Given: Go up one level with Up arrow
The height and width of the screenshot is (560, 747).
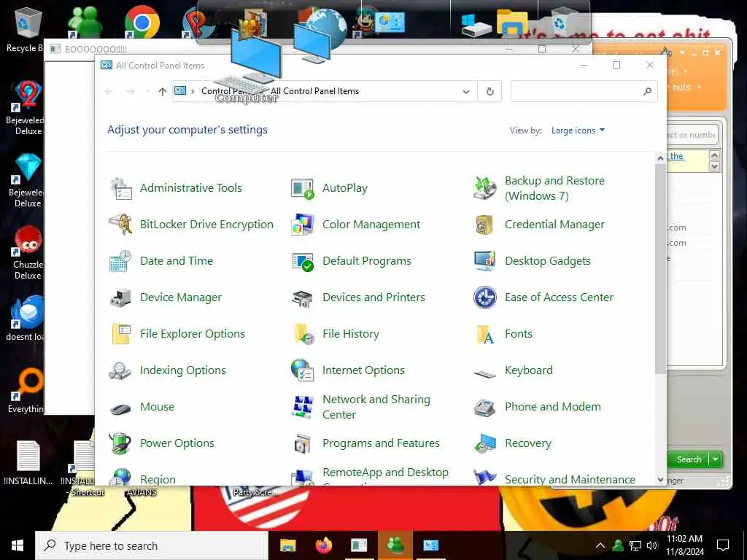Looking at the screenshot, I should coord(163,91).
